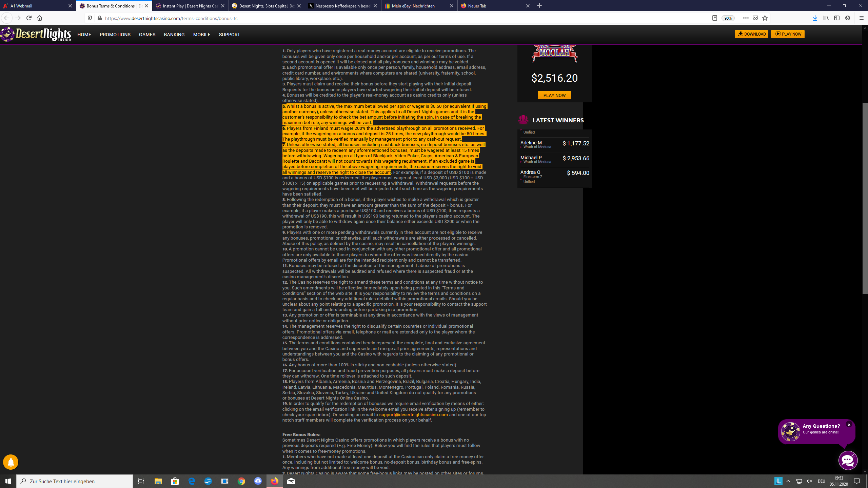The height and width of the screenshot is (488, 868).
Task: Open Windows notification center icon
Action: [857, 481]
